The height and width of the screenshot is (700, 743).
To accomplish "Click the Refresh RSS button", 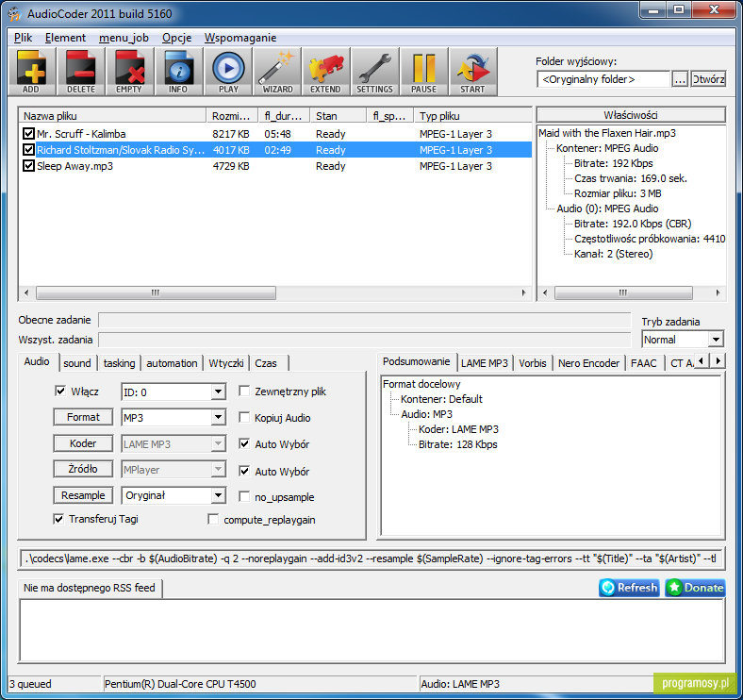I will [x=629, y=588].
